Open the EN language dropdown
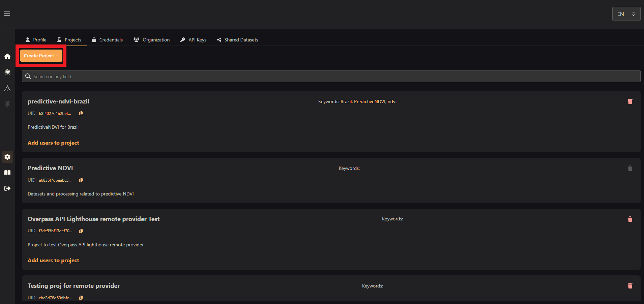The width and height of the screenshot is (644, 304). pos(626,14)
